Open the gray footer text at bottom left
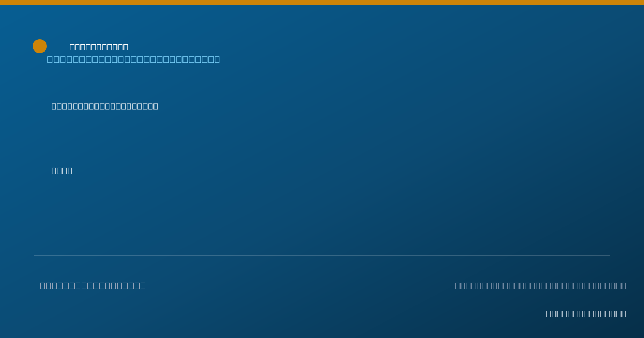 (93, 285)
